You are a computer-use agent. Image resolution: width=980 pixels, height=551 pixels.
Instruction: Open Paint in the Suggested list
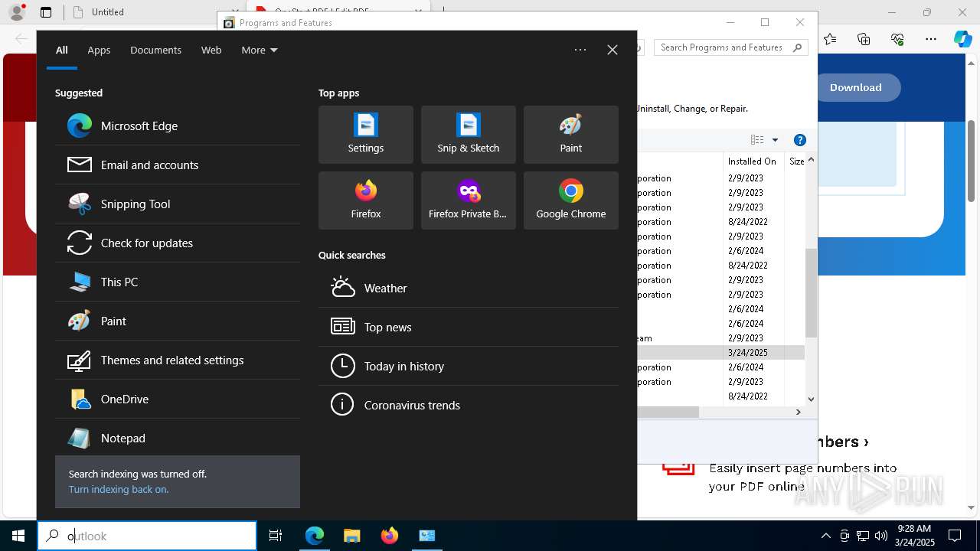click(x=178, y=321)
